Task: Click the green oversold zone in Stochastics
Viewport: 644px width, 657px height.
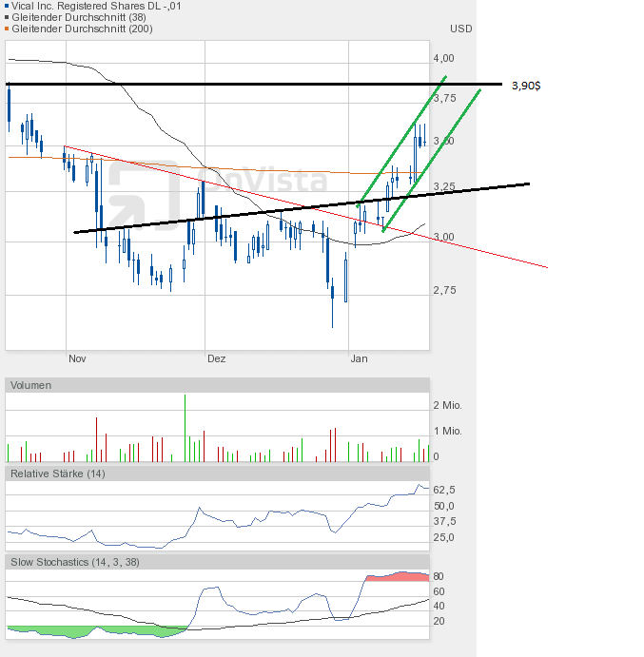Action: (57, 631)
